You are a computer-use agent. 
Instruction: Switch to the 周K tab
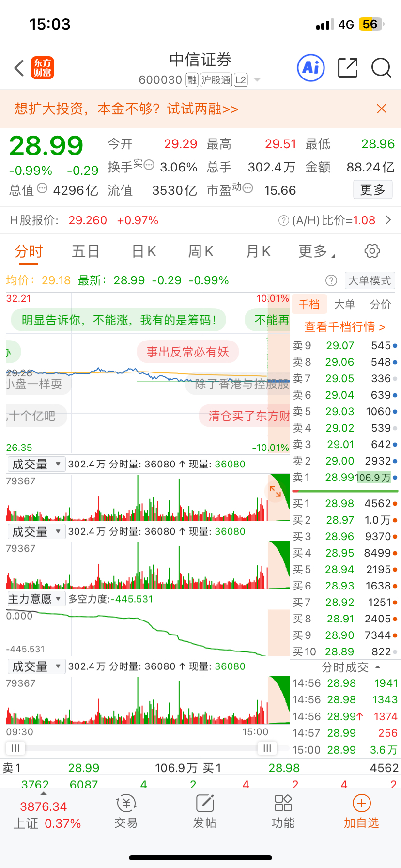[200, 251]
